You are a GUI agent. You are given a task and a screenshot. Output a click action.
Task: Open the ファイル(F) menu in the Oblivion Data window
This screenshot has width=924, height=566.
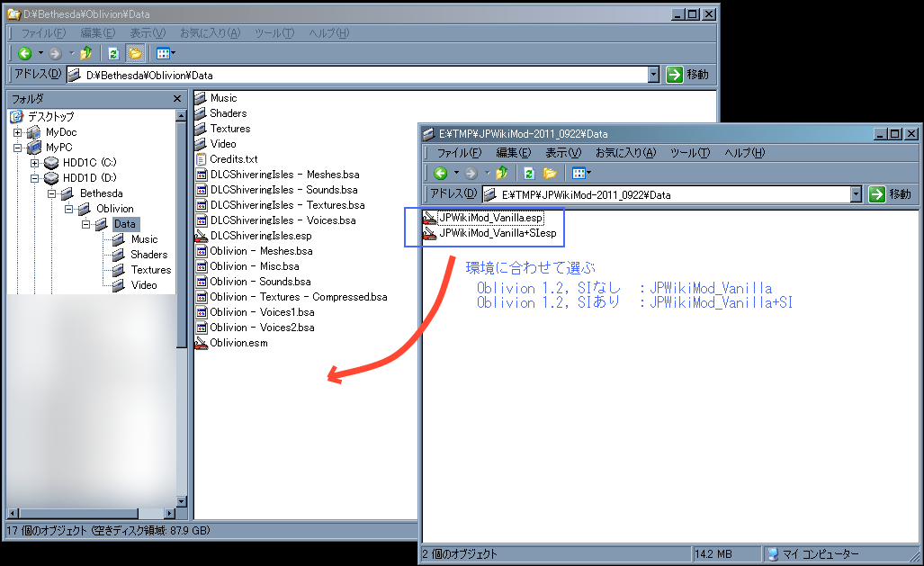point(42,32)
